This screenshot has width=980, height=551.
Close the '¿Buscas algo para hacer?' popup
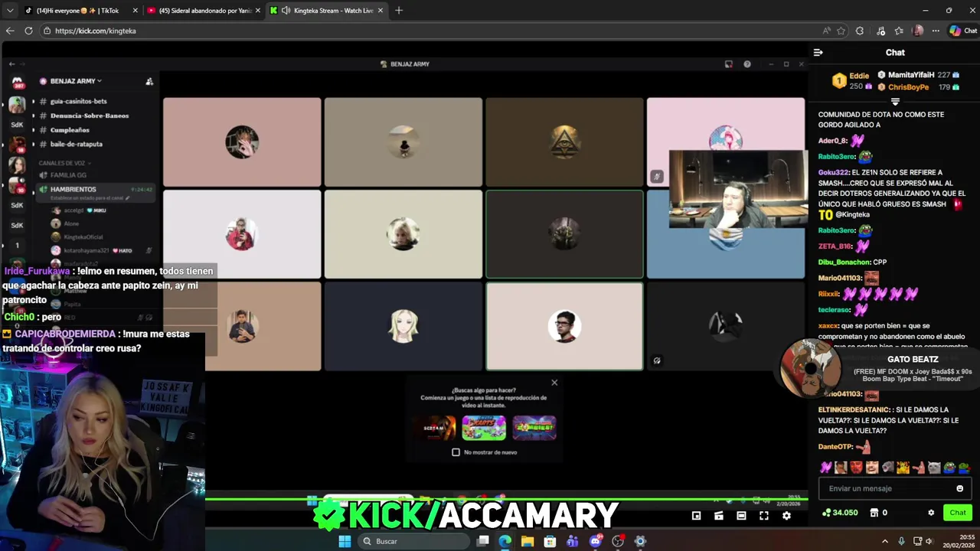coord(554,383)
